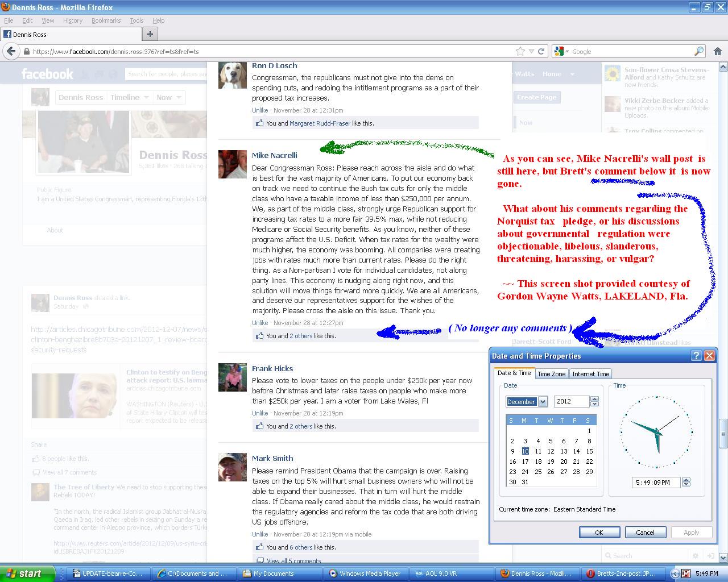728x582 pixels.
Task: Open Ron D Losch's profile picture
Action: 233,75
